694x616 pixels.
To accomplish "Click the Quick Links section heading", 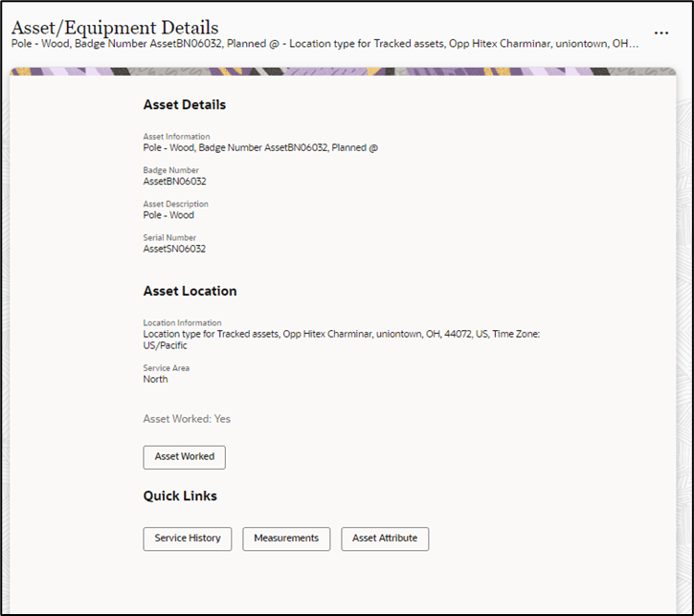I will point(180,496).
